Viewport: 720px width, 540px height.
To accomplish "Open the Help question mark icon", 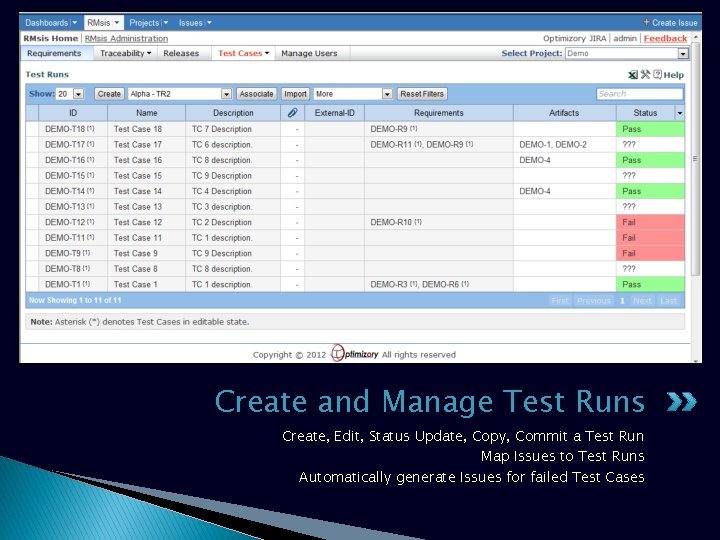I will [x=658, y=74].
